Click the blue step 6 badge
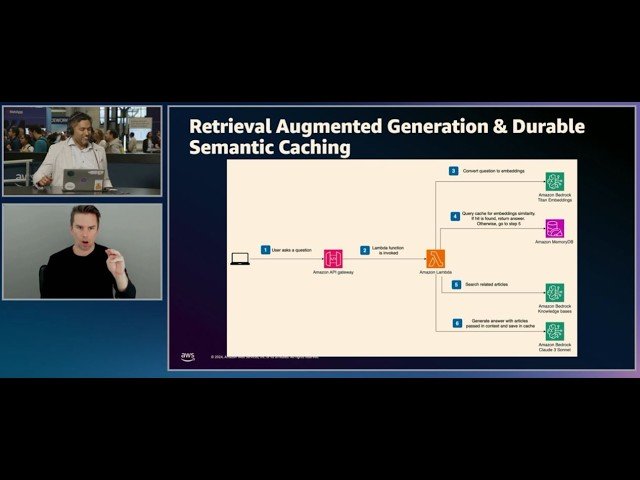The height and width of the screenshot is (480, 640). point(457,323)
